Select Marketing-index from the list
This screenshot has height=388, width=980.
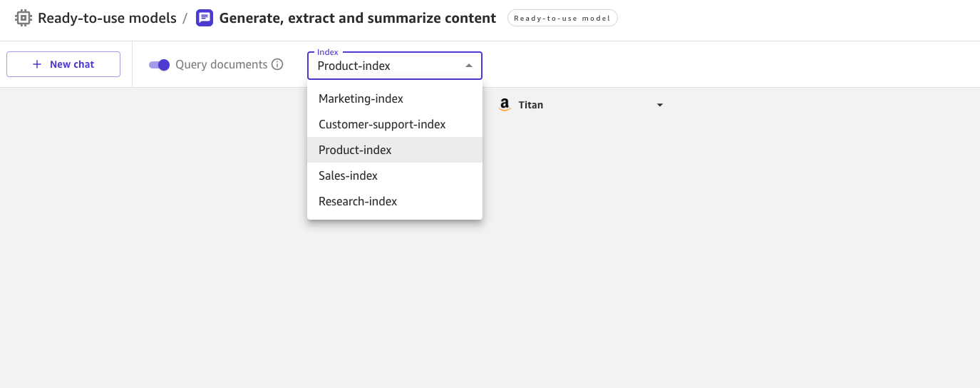click(x=361, y=98)
